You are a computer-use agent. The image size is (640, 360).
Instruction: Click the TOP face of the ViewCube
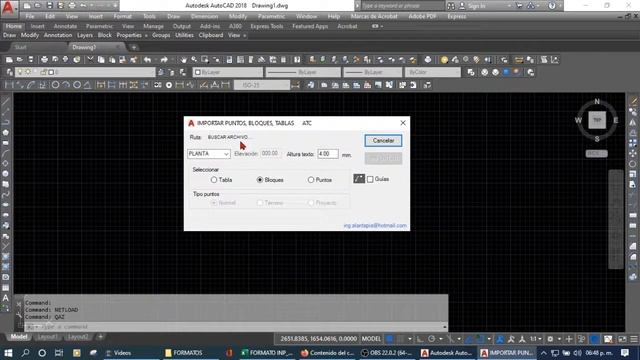click(x=597, y=120)
